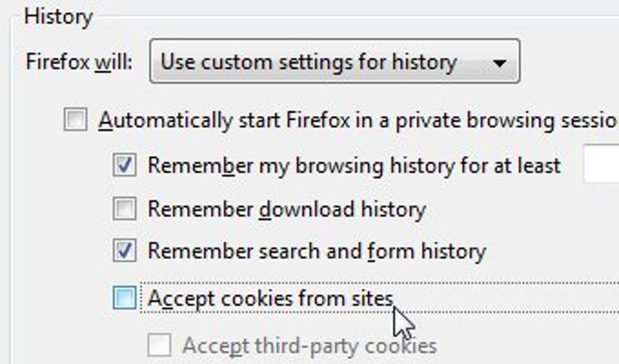This screenshot has height=364, width=619.
Task: Tick the highlighted Accept cookies checkbox box
Action: coord(125,298)
